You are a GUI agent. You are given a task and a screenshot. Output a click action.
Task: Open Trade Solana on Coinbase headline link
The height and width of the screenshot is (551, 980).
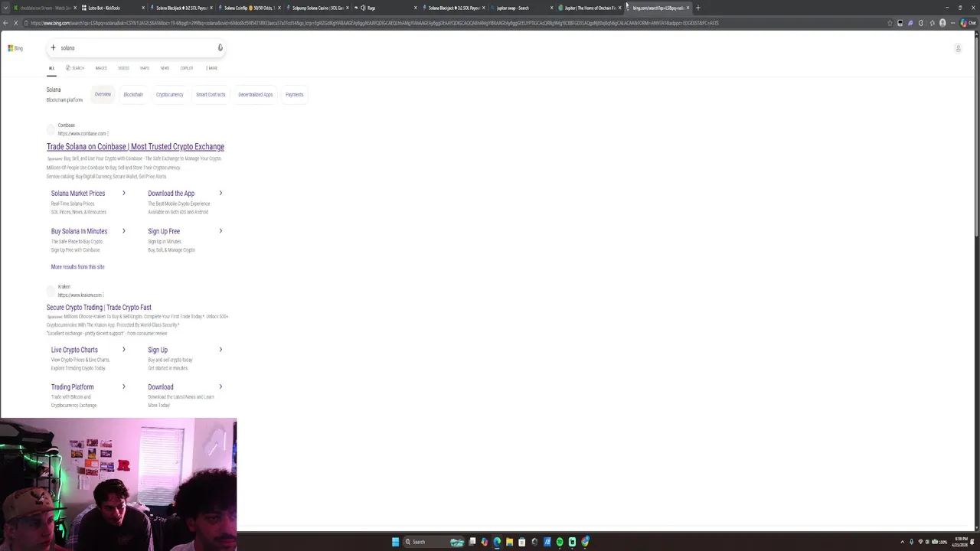136,147
